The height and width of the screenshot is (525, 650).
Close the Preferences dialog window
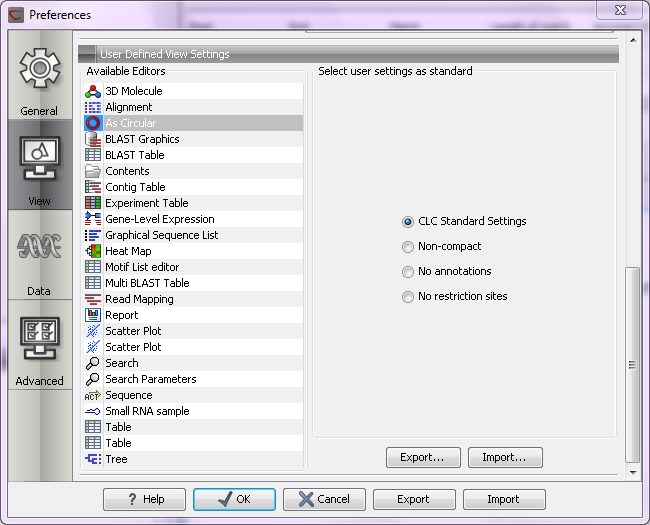pyautogui.click(x=620, y=10)
